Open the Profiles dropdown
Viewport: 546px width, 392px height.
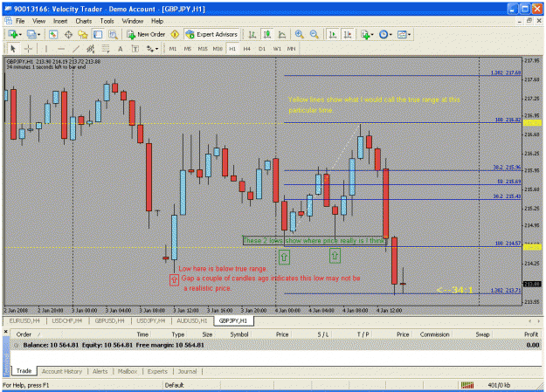[33, 34]
